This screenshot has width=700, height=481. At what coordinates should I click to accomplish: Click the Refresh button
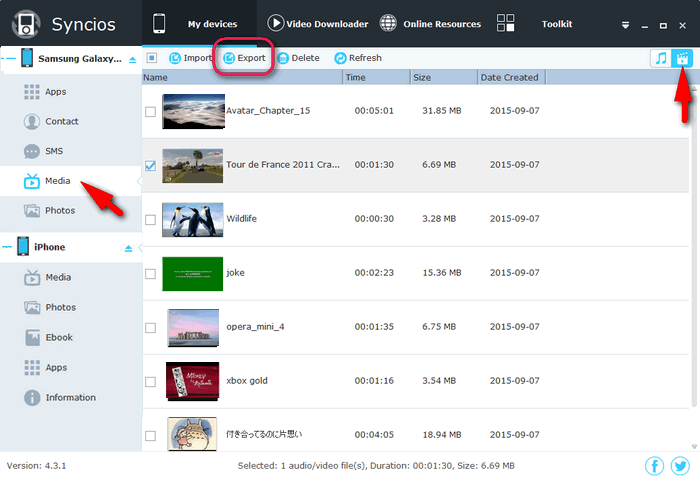pyautogui.click(x=358, y=58)
